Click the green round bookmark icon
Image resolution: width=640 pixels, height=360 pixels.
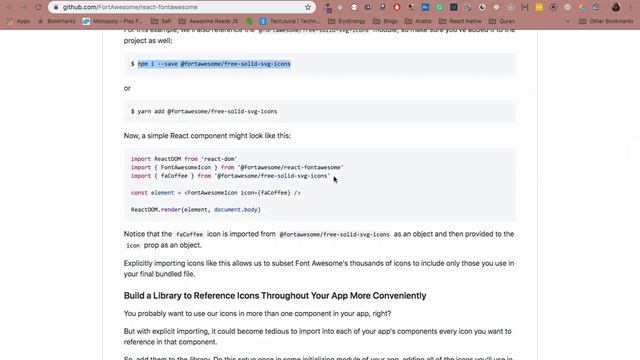tap(249, 21)
